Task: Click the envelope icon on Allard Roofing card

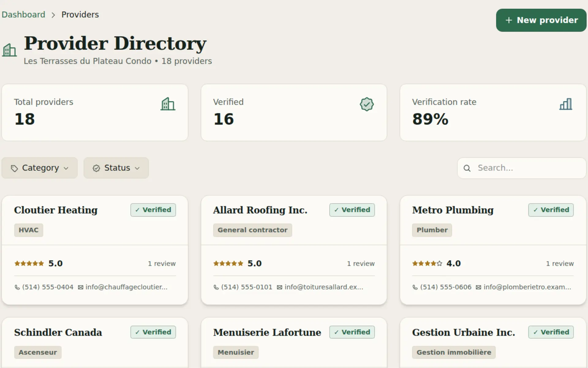Action: (280, 287)
